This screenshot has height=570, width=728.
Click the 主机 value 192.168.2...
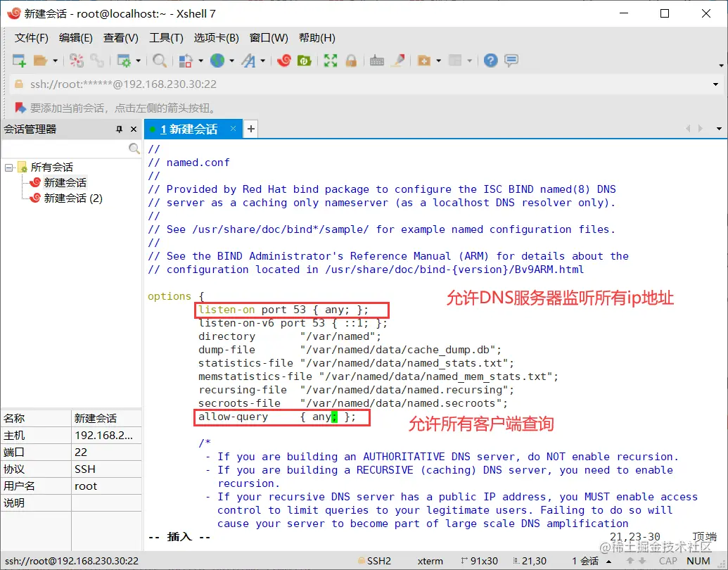(x=106, y=436)
